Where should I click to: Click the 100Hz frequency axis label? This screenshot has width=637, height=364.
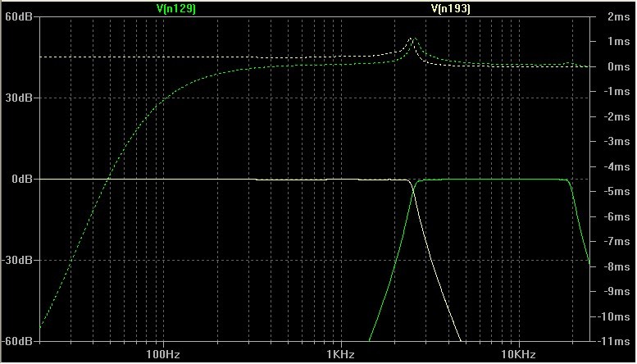pos(163,354)
